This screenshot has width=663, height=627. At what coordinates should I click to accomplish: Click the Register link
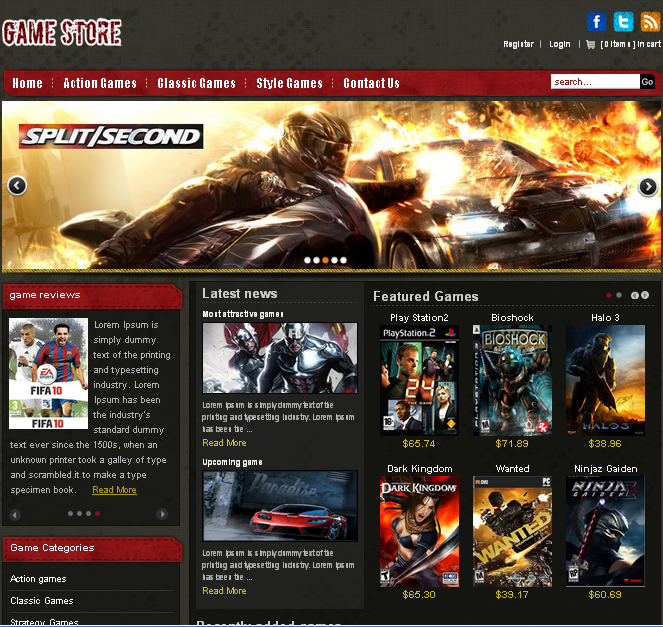click(518, 44)
